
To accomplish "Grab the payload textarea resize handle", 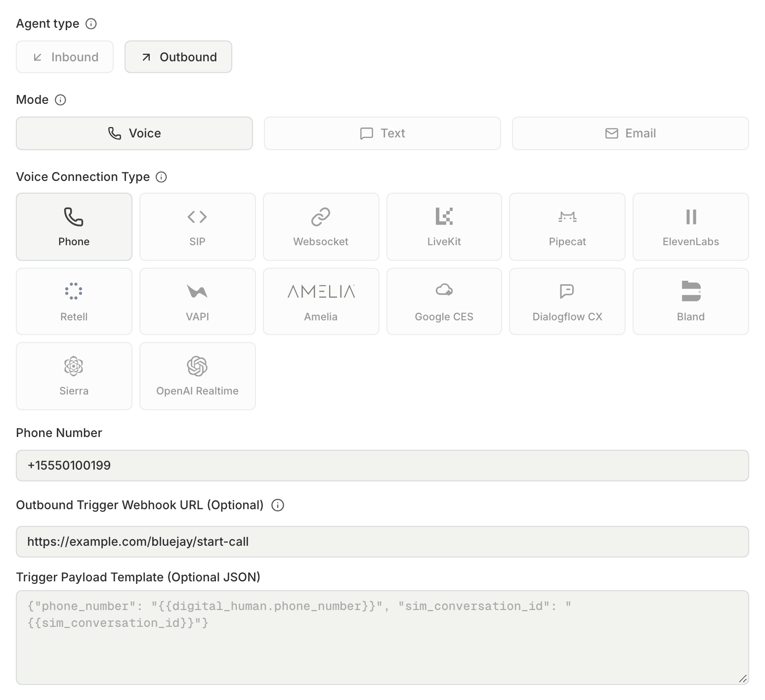I will tap(743, 679).
